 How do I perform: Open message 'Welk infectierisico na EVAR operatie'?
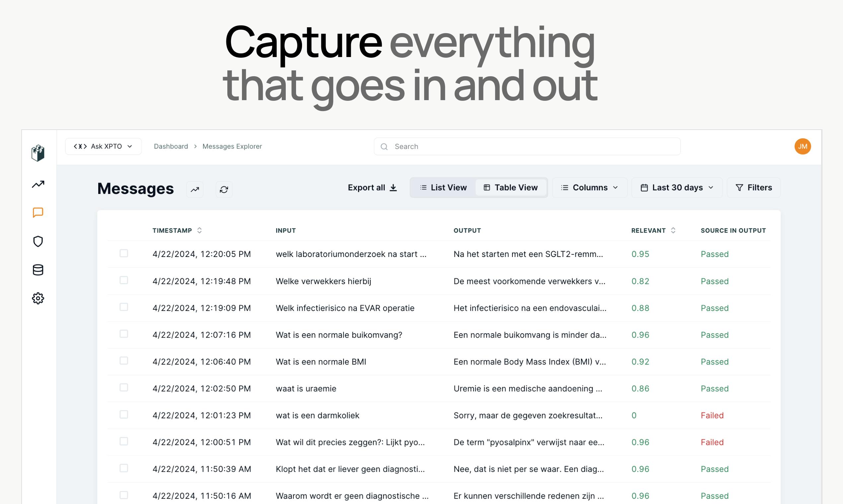tap(345, 308)
